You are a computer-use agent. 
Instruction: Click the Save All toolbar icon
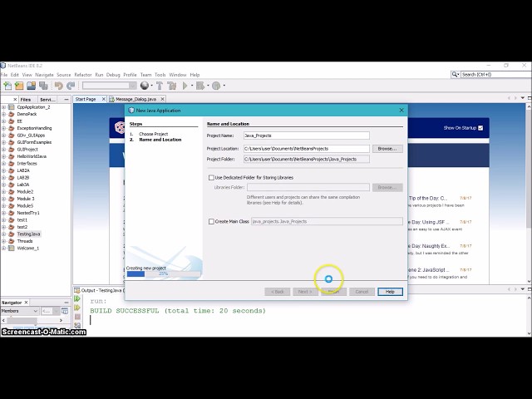pyautogui.click(x=43, y=86)
